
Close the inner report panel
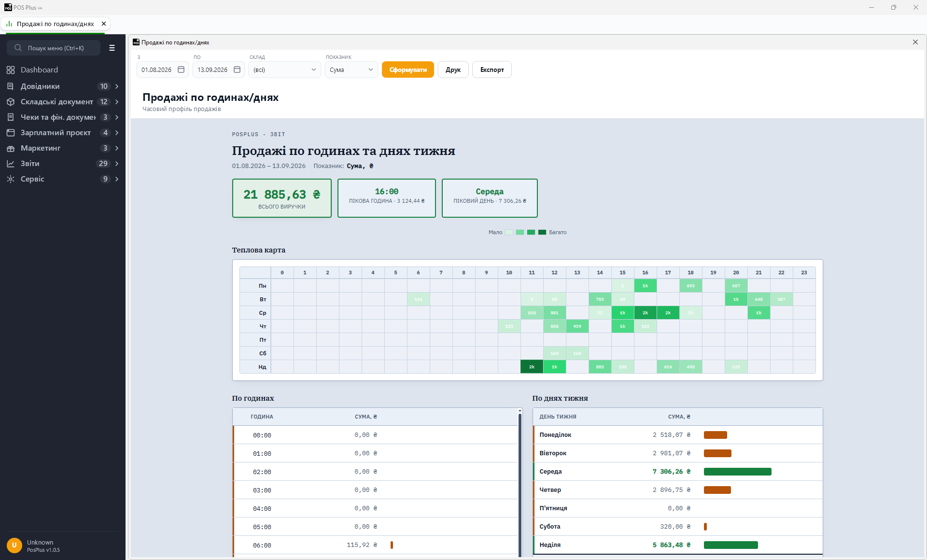pos(915,42)
